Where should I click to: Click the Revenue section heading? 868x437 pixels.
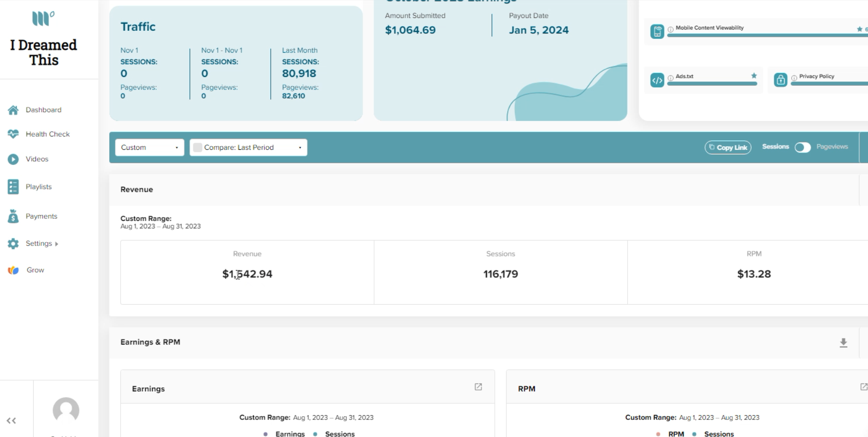pos(136,190)
